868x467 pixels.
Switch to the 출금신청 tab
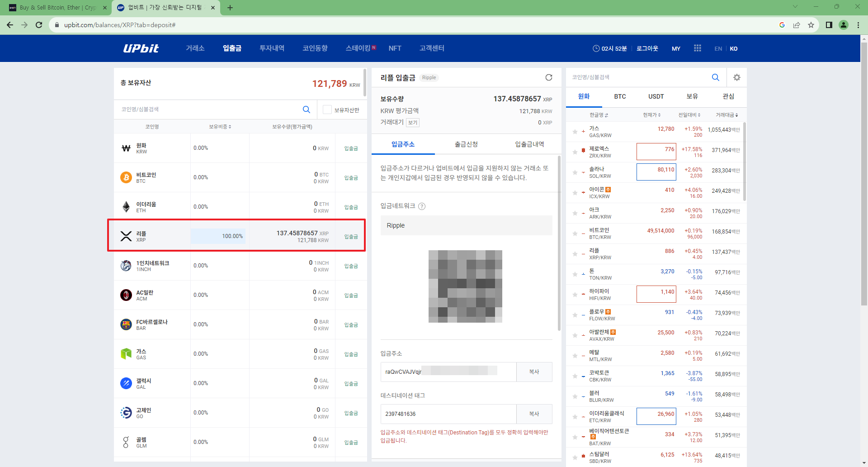pos(466,144)
